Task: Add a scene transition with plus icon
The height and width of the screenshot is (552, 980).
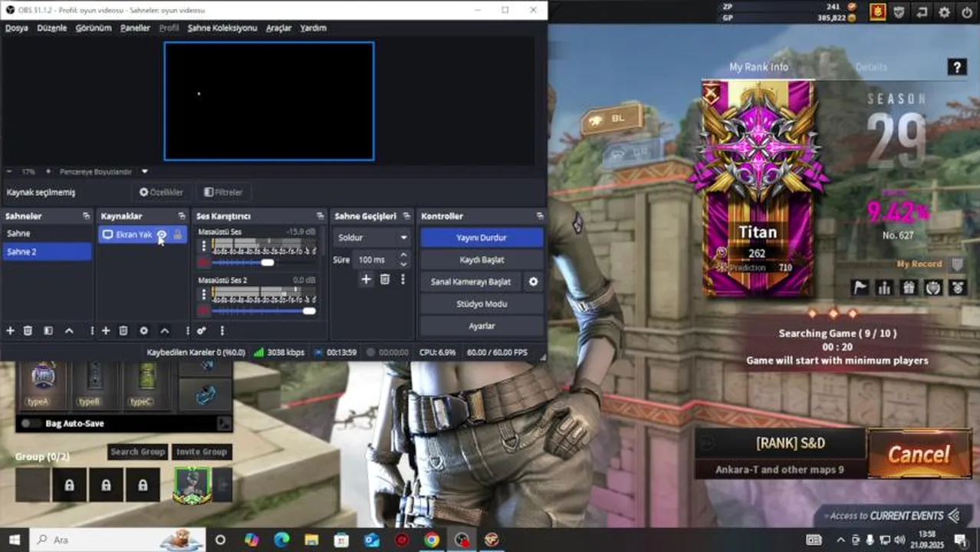Action: pos(366,280)
